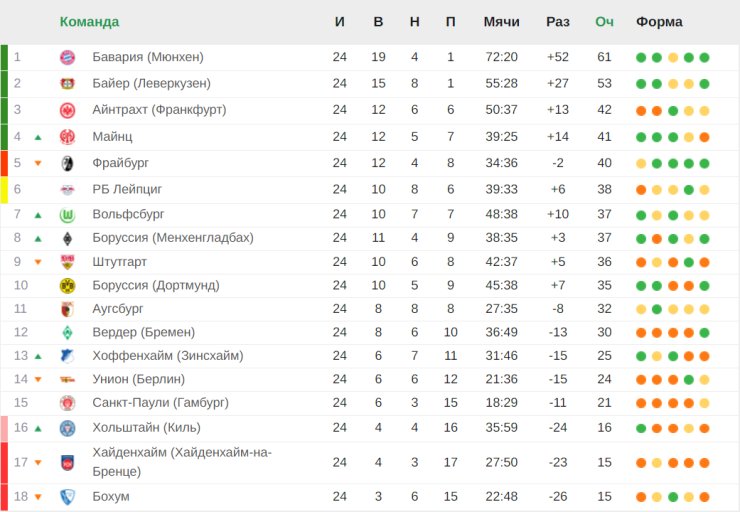740x512 pixels.
Task: Click the Bayern Munich club logo
Action: pos(67,58)
